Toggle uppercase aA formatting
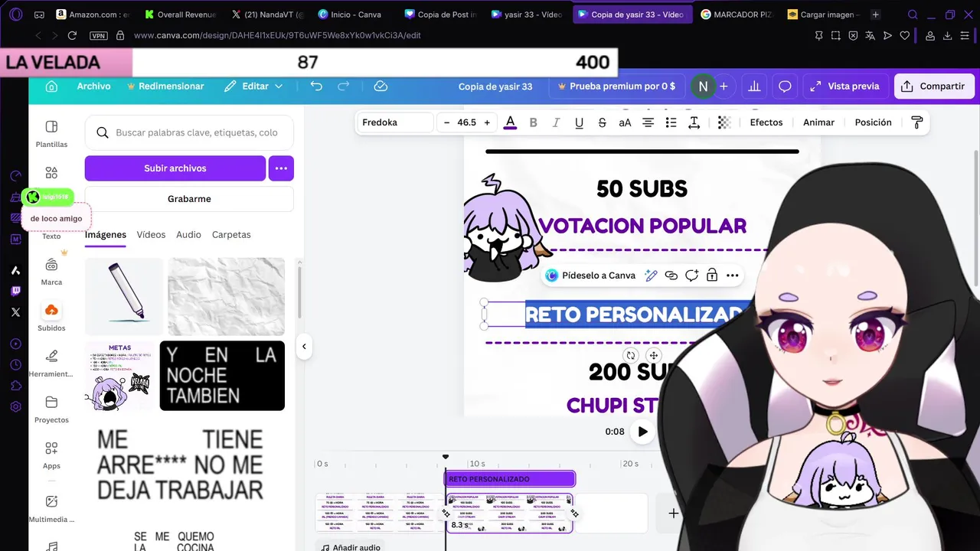Image resolution: width=980 pixels, height=551 pixels. tap(625, 122)
